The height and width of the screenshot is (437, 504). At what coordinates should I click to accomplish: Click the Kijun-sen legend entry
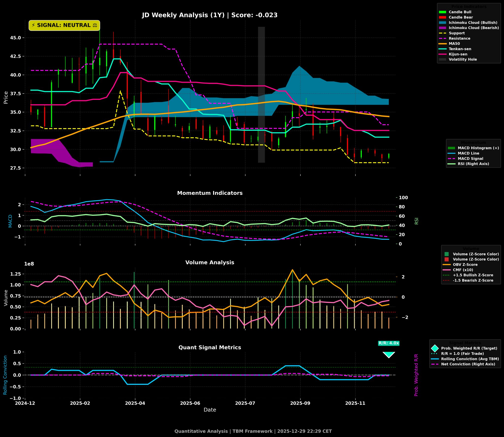pos(458,54)
